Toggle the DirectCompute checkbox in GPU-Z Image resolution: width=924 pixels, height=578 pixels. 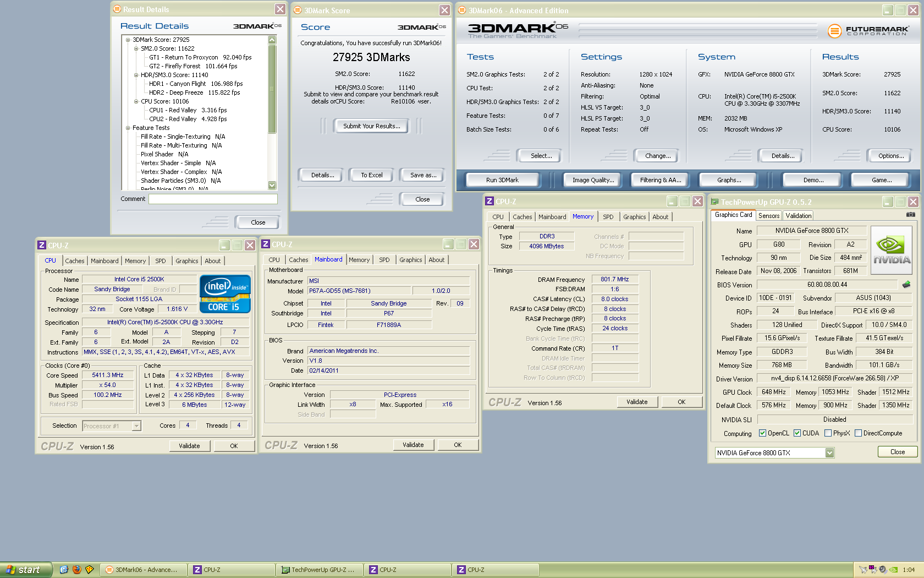tap(858, 433)
